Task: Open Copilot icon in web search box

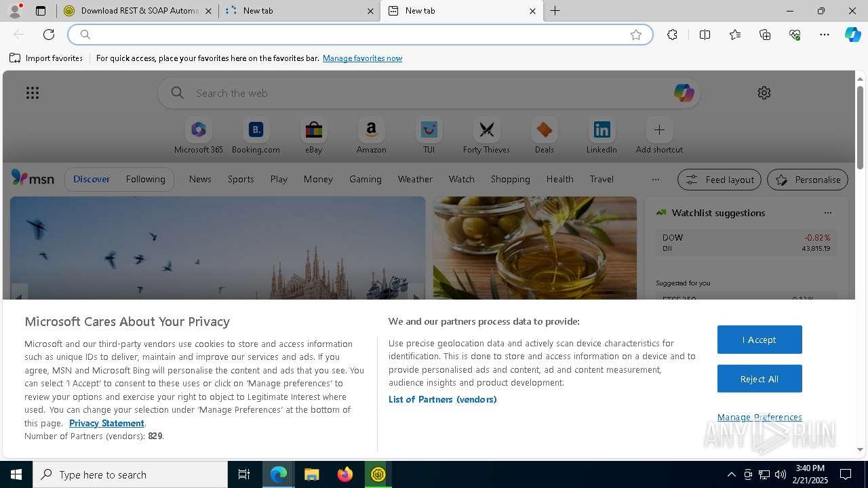Action: 684,93
